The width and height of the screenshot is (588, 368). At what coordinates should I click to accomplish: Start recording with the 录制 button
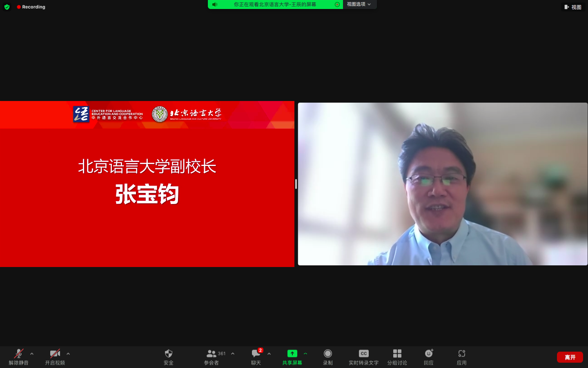coord(328,354)
